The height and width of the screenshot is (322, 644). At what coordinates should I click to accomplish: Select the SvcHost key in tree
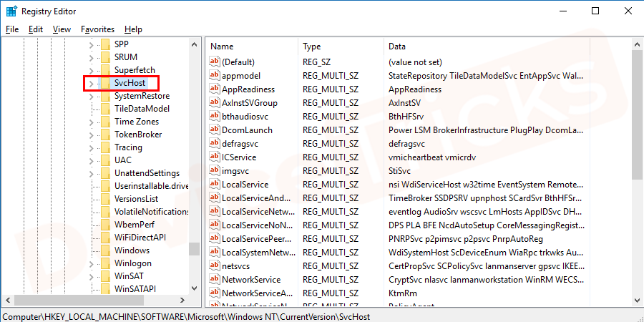(x=130, y=83)
